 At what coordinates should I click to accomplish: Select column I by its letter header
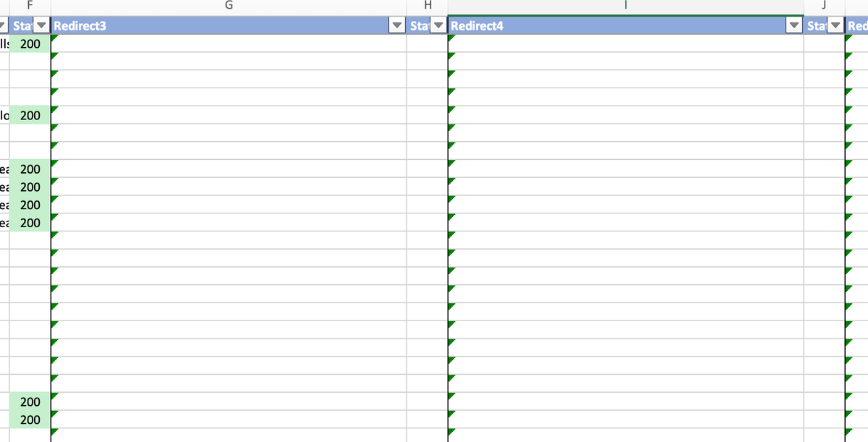(626, 7)
